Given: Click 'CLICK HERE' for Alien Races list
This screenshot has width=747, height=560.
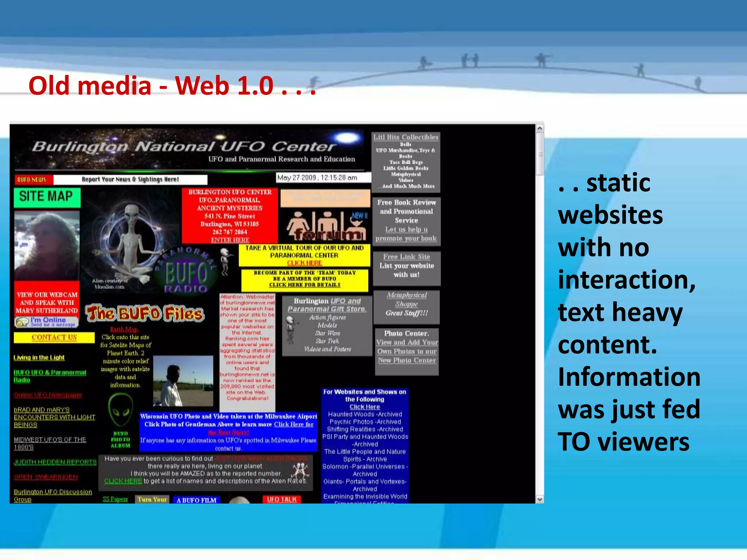Looking at the screenshot, I should point(123,481).
